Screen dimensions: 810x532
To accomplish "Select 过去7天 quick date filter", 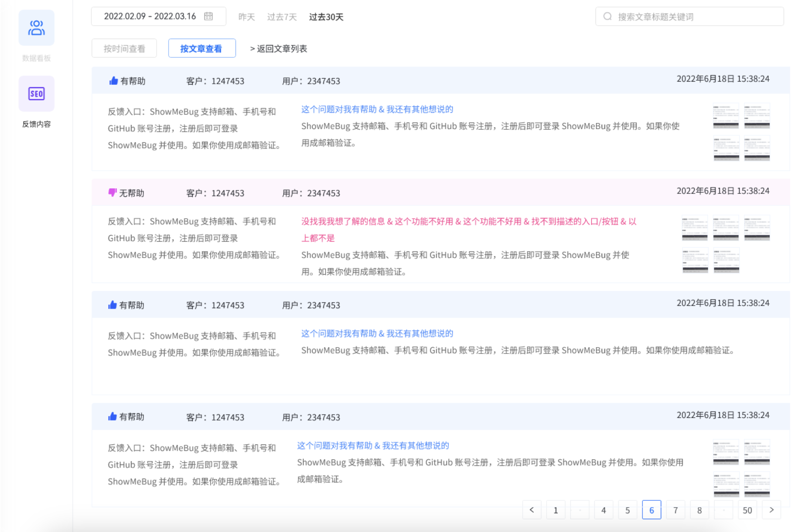I will (x=282, y=17).
